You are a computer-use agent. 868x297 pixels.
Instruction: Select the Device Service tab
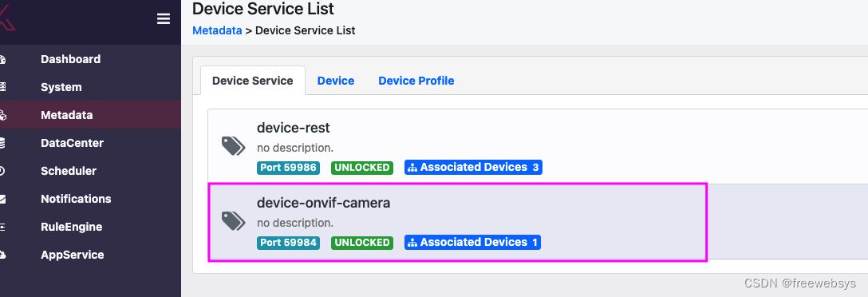click(252, 81)
